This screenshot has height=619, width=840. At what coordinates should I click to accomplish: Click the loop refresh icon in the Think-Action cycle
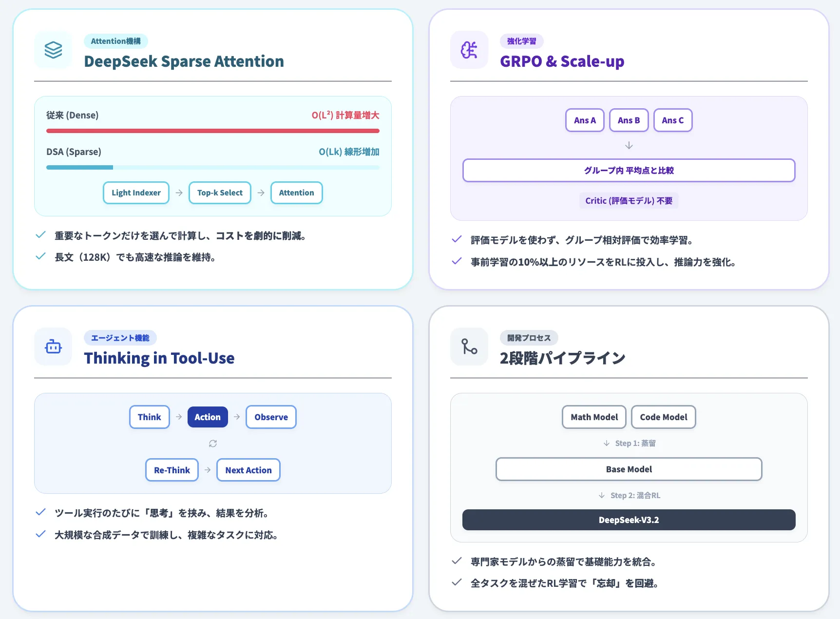point(212,443)
